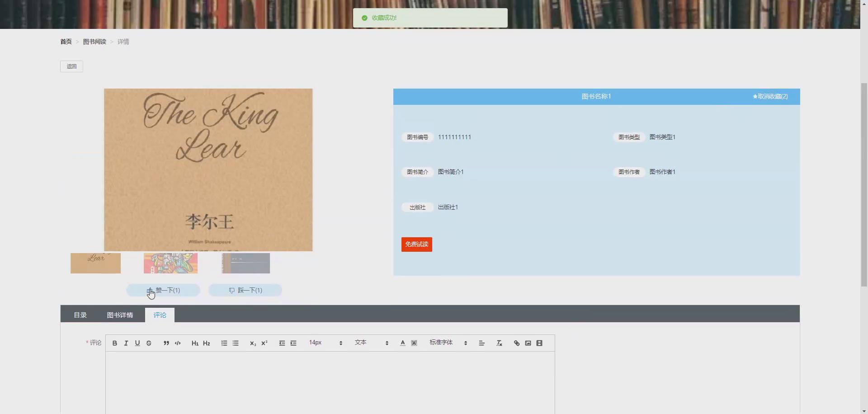Insert a hyperlink in the comment

pyautogui.click(x=517, y=343)
